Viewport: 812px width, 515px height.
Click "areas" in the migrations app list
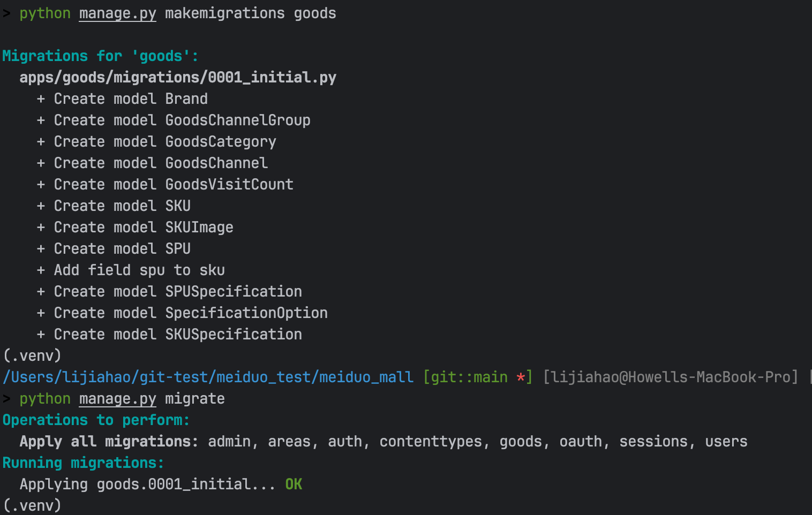[289, 442]
